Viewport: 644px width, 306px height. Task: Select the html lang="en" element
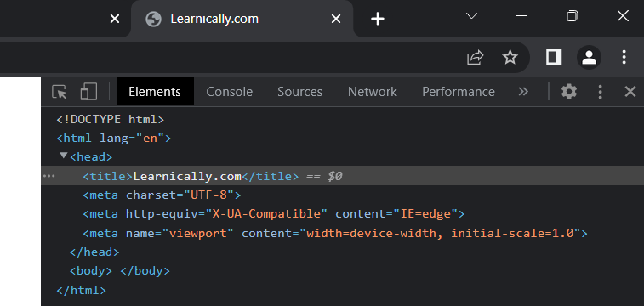coord(114,139)
